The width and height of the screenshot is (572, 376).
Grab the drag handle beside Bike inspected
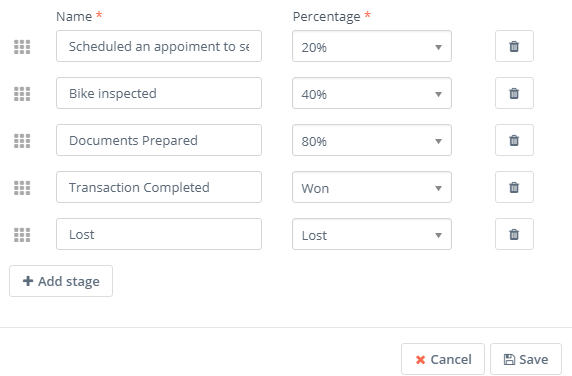tap(22, 94)
